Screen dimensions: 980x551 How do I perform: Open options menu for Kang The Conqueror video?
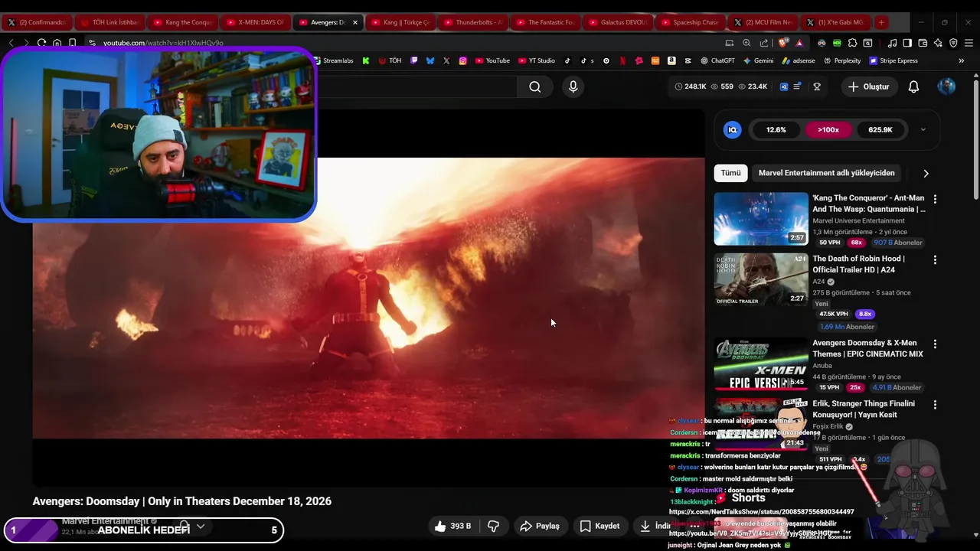coord(935,199)
